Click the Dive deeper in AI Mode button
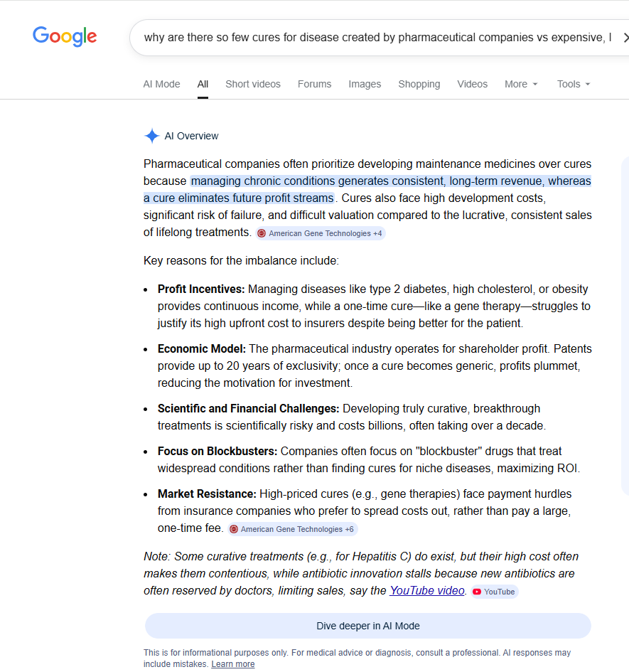Image resolution: width=629 pixels, height=672 pixels. click(x=367, y=626)
